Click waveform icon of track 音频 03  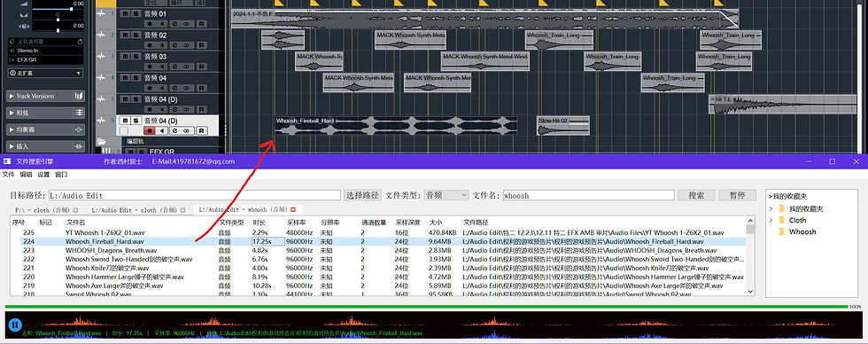pyautogui.click(x=101, y=57)
